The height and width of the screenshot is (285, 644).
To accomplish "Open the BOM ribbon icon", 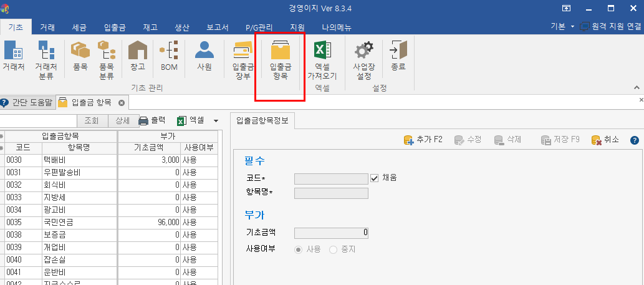I will click(x=169, y=56).
